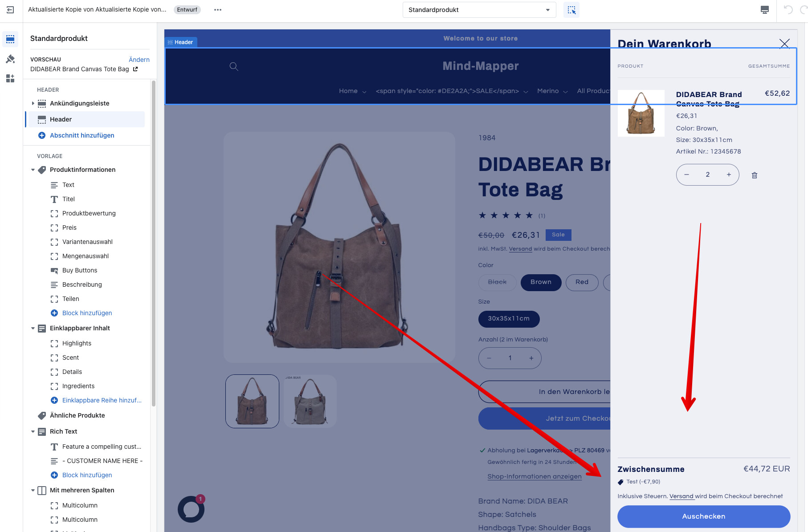Expand the SALE menu dropdown
Image resolution: width=808 pixels, height=532 pixels.
click(452, 91)
